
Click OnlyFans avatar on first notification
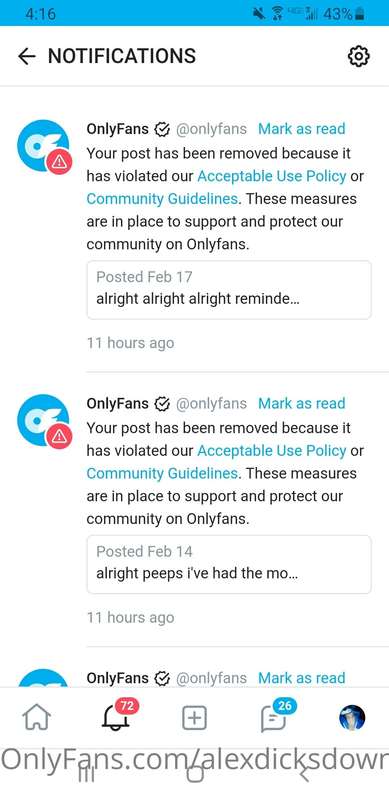43,145
